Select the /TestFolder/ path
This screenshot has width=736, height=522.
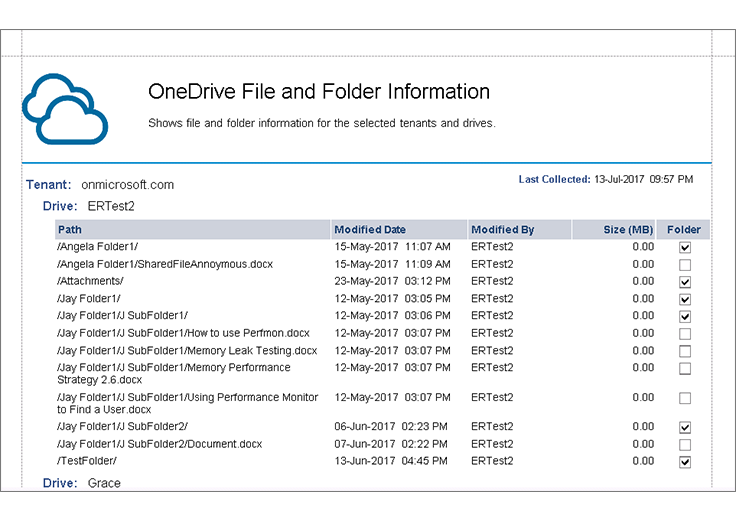click(x=87, y=461)
